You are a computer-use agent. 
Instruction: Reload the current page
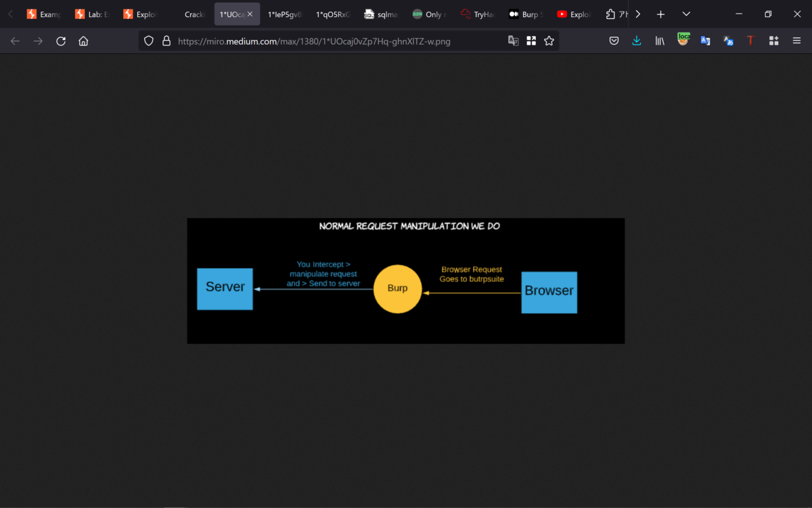[61, 41]
